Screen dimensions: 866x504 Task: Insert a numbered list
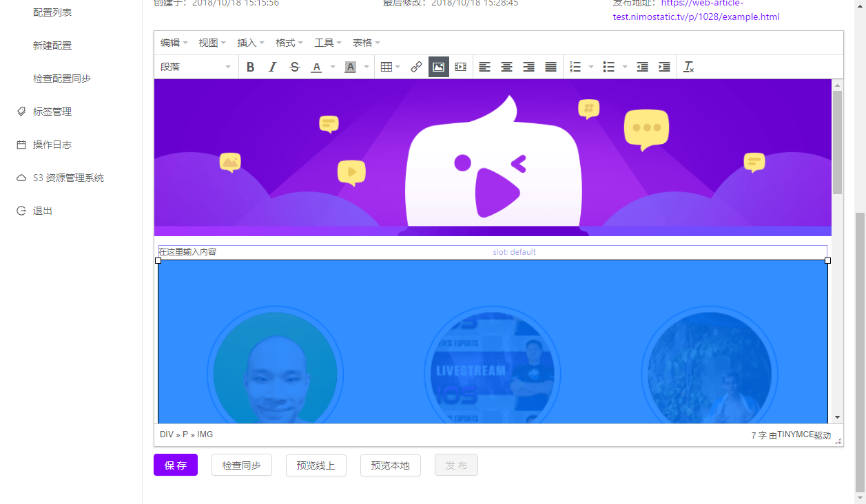click(575, 67)
